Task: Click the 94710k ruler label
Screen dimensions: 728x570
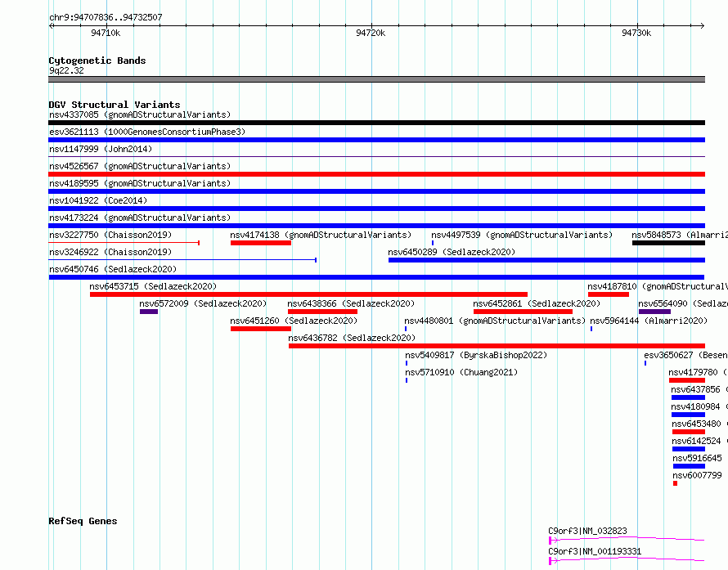Action: tap(106, 33)
